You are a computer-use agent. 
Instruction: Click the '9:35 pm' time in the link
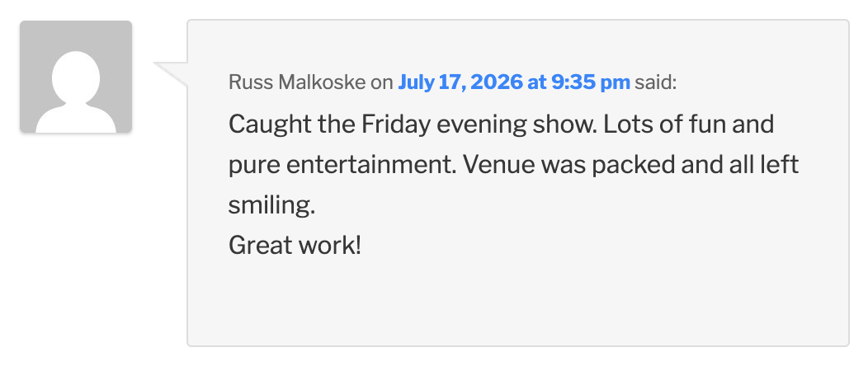pos(591,83)
